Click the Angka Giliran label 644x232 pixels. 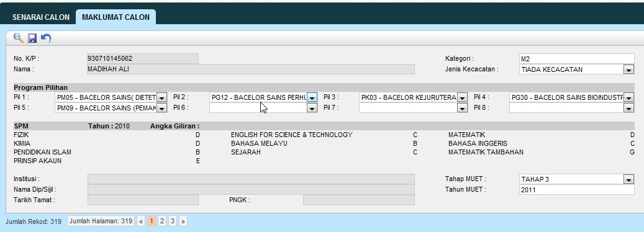coord(175,126)
